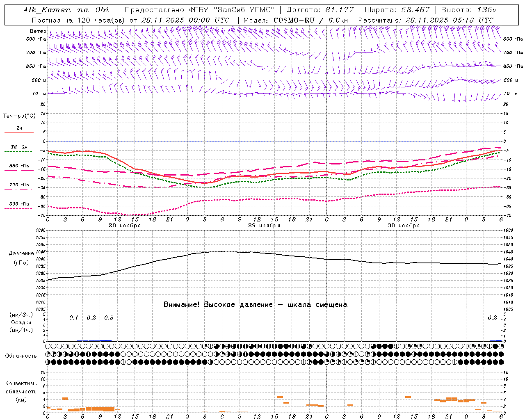
Task: Click the date label 28 ноября
Action: pos(125,226)
